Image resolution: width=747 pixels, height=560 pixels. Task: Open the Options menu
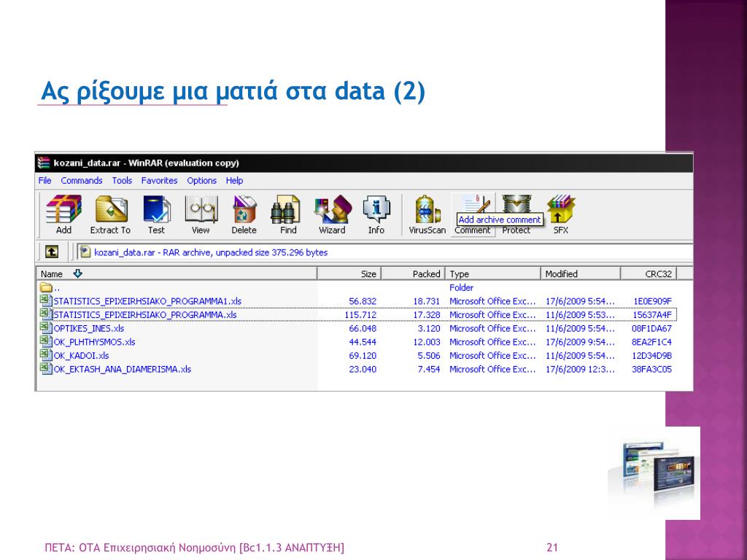(201, 181)
